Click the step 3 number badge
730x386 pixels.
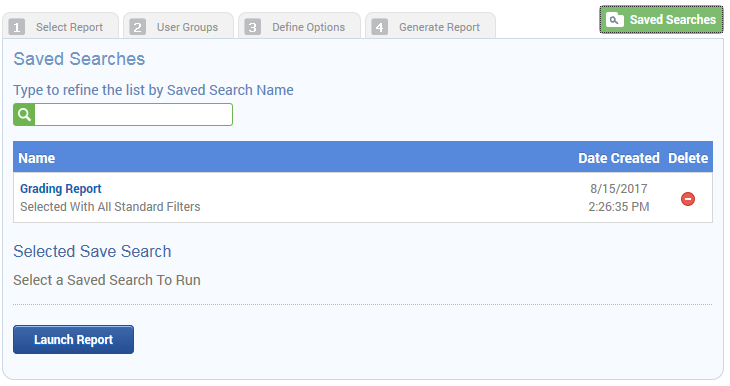252,27
